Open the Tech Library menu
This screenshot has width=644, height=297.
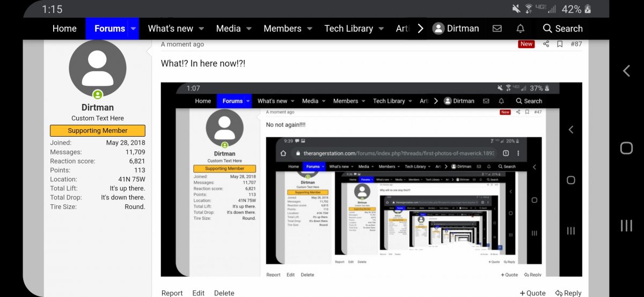click(349, 28)
